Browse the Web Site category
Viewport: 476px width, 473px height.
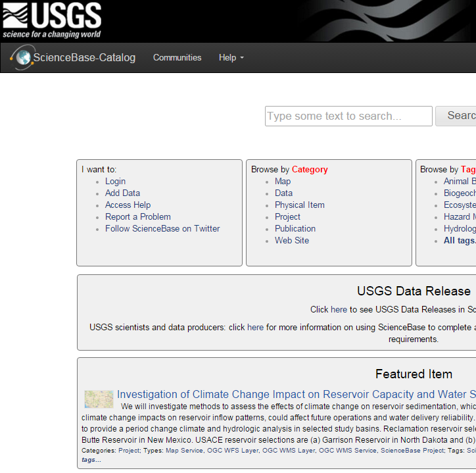click(292, 241)
